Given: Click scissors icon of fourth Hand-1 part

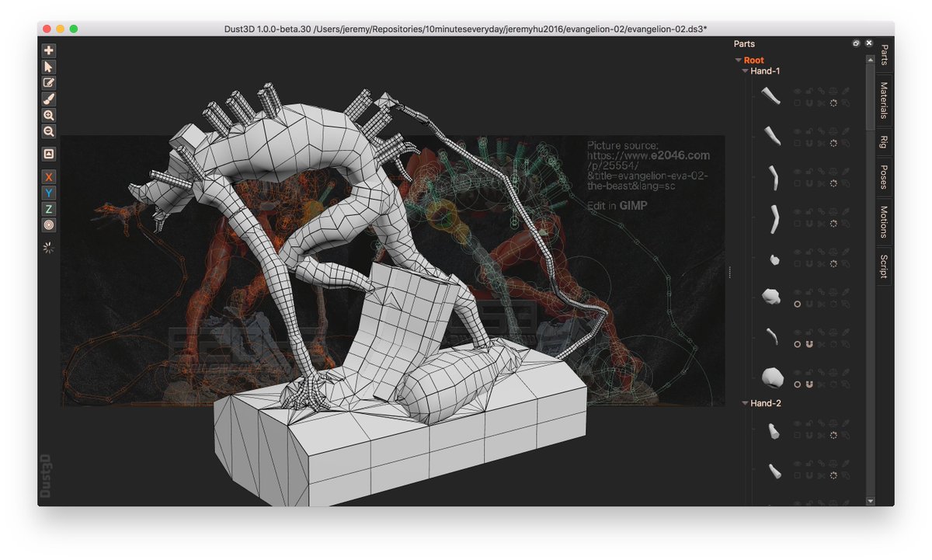Looking at the screenshot, I should (x=821, y=224).
